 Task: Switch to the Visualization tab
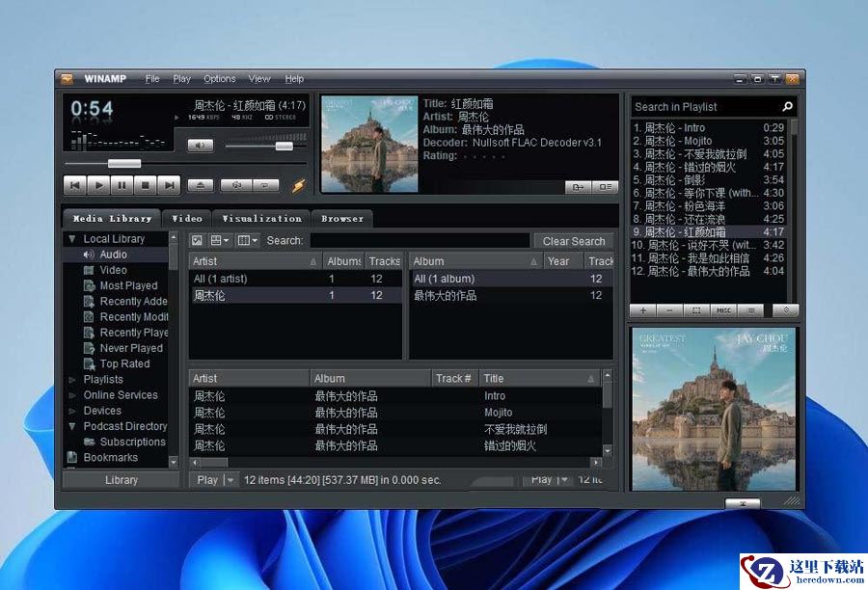coord(261,219)
